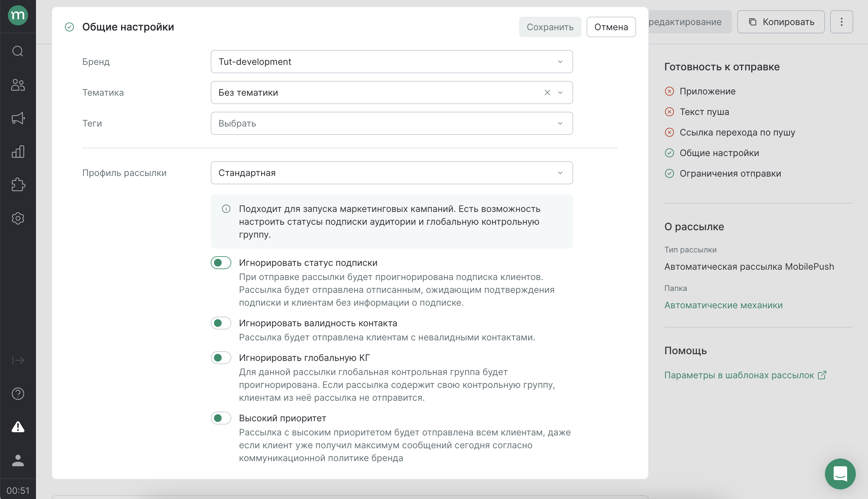
Task: Expand the sidebar with arrow icon
Action: (x=18, y=360)
